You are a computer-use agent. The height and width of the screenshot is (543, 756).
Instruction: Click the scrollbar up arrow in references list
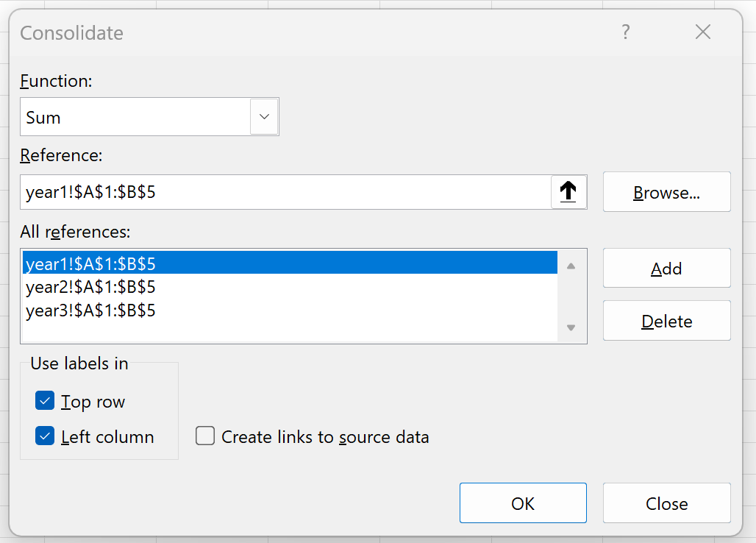570,267
